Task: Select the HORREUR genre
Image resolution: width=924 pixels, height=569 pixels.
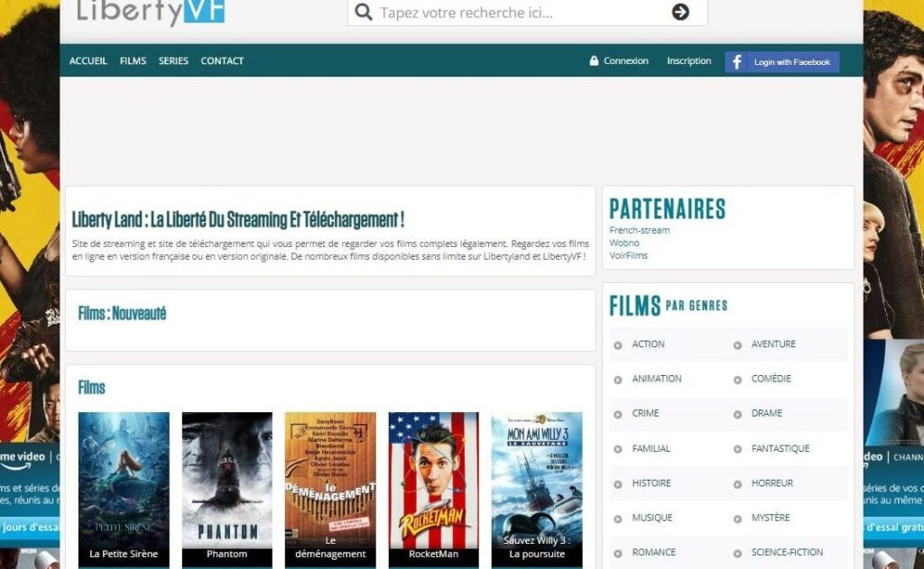Action: coord(772,483)
